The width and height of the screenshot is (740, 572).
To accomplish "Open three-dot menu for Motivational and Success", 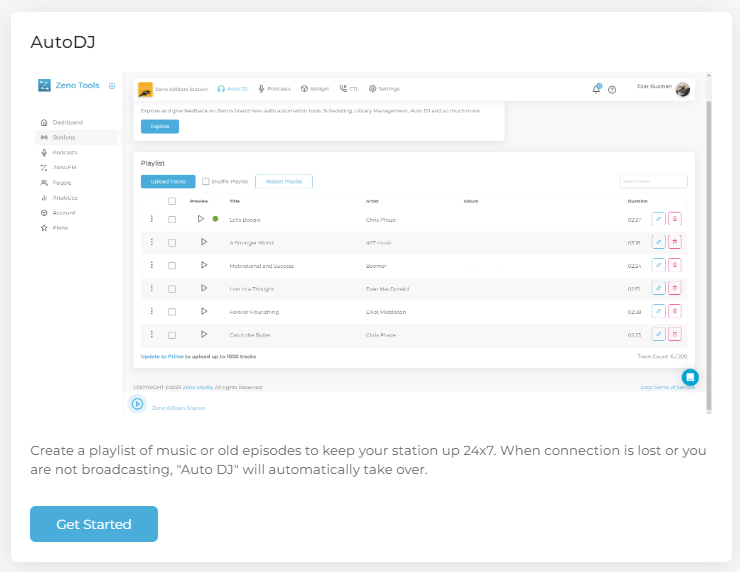I will (x=151, y=265).
